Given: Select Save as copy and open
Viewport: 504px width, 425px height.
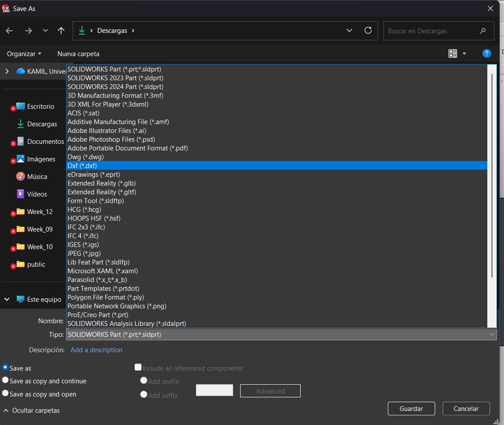Looking at the screenshot, I should point(5,393).
